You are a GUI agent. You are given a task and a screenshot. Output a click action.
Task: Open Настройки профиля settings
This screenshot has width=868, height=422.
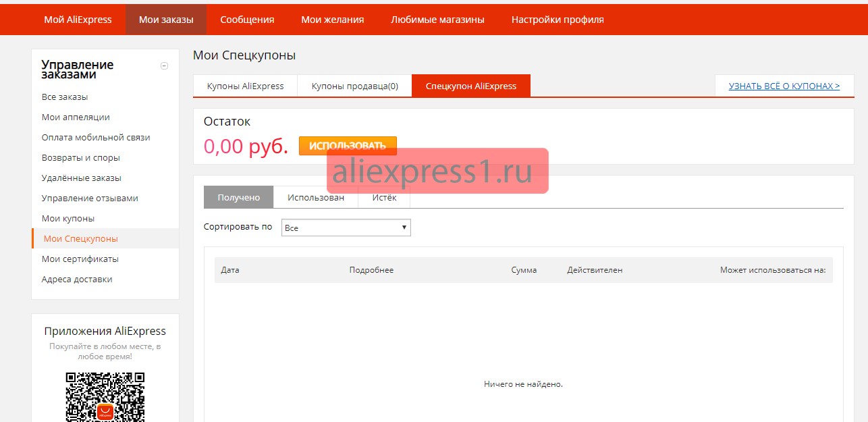(x=558, y=20)
